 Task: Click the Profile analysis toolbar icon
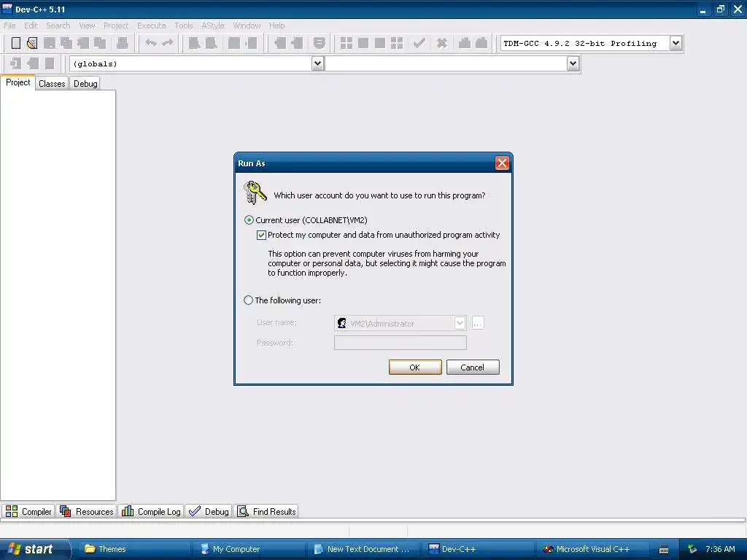465,43
